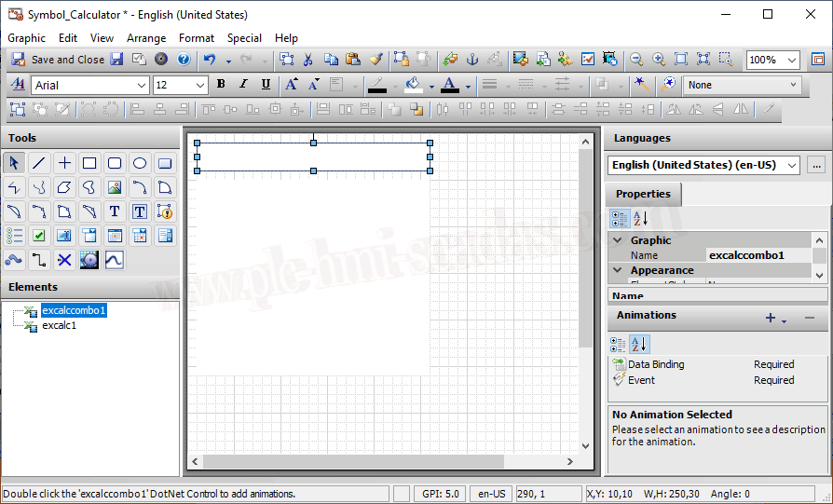The width and height of the screenshot is (833, 504).
Task: Toggle Bold text formatting
Action: point(221,85)
